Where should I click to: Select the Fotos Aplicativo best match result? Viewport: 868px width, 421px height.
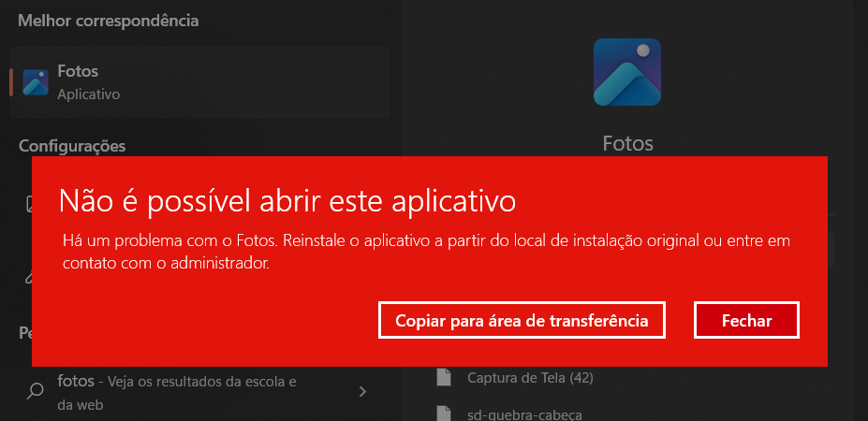coord(199,82)
